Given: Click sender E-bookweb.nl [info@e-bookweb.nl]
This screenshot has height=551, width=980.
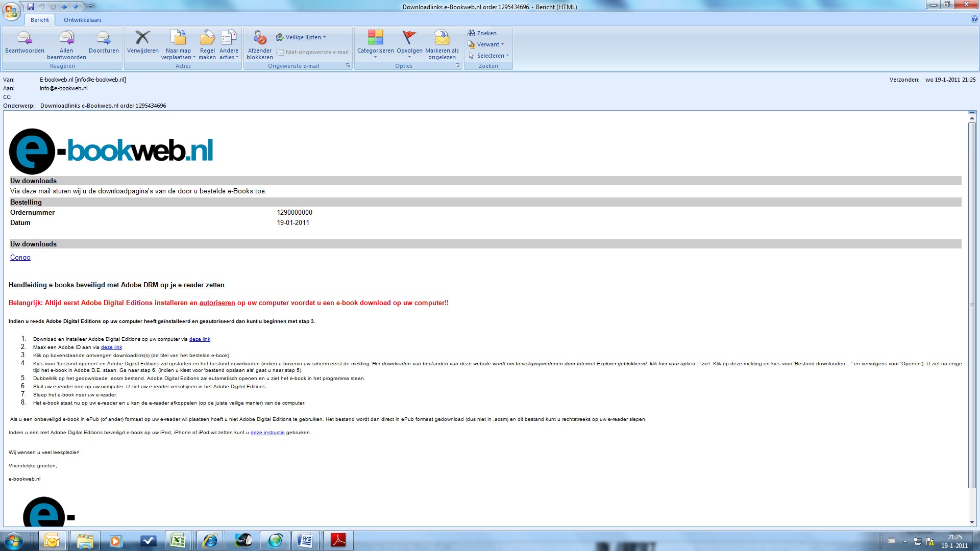Looking at the screenshot, I should click(83, 80).
